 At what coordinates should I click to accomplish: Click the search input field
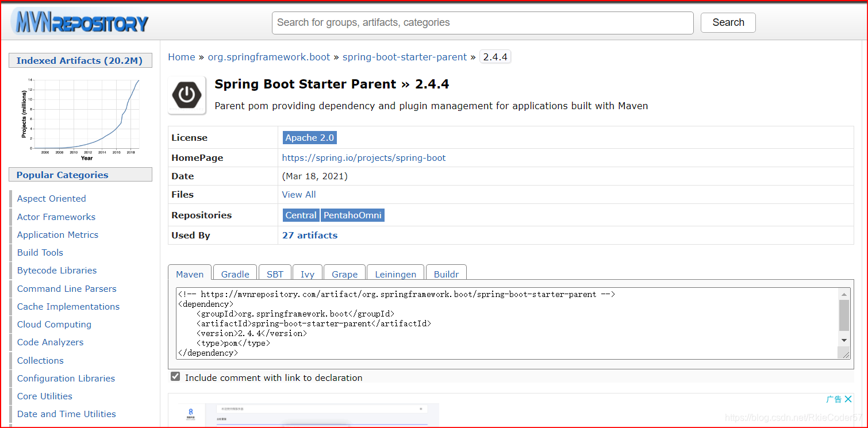pos(482,22)
